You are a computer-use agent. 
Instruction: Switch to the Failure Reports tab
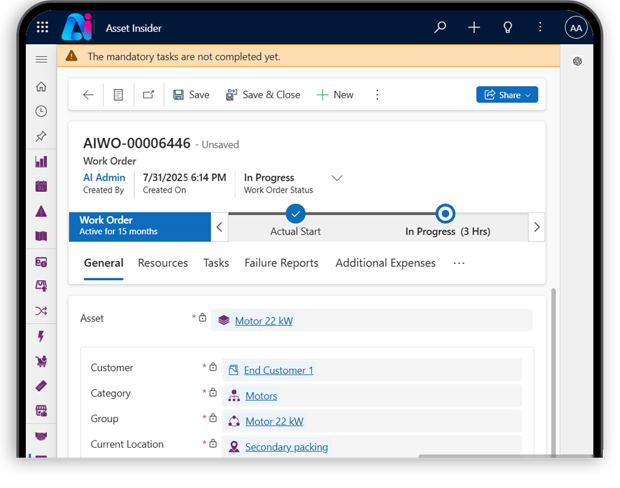[x=281, y=263]
